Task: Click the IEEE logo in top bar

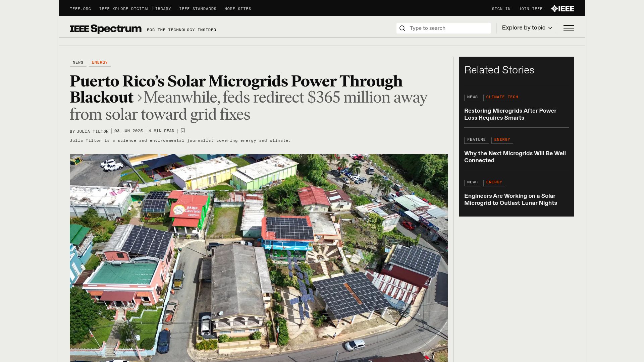Action: click(562, 9)
